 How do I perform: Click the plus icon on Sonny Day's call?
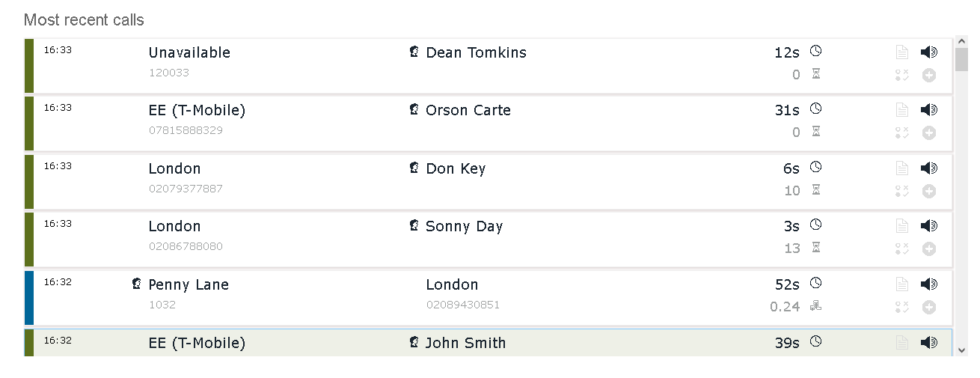coord(929,249)
